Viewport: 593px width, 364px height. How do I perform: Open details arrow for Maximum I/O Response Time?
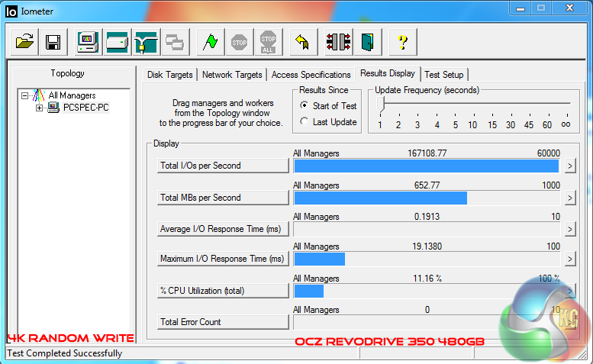coord(570,259)
